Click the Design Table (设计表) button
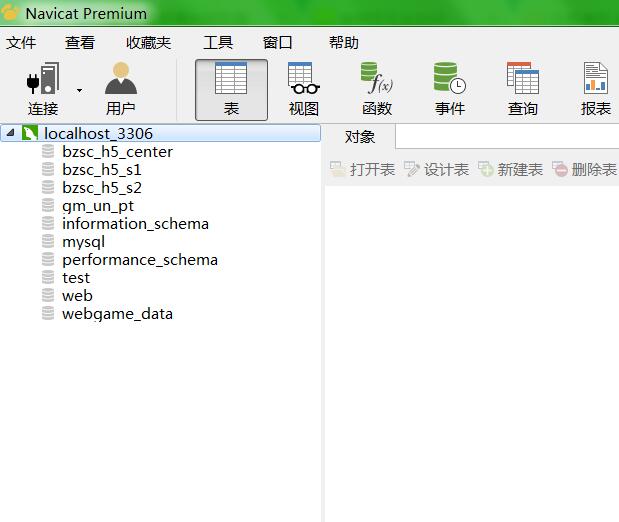The height and width of the screenshot is (522, 619). point(436,170)
